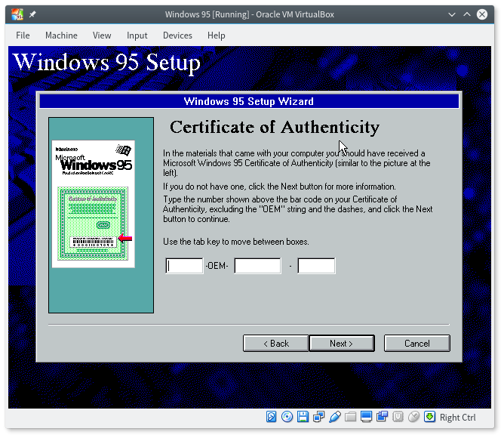
Task: Click the display settings status icon
Action: [366, 417]
